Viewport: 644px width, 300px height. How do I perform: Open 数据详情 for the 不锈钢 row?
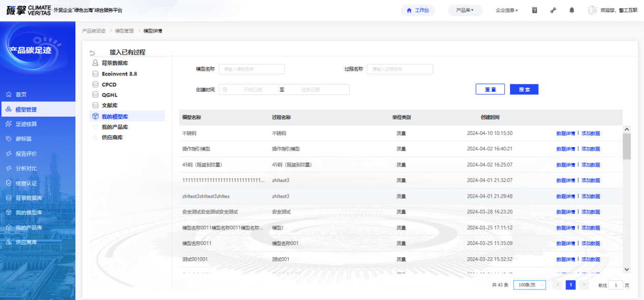(x=565, y=133)
